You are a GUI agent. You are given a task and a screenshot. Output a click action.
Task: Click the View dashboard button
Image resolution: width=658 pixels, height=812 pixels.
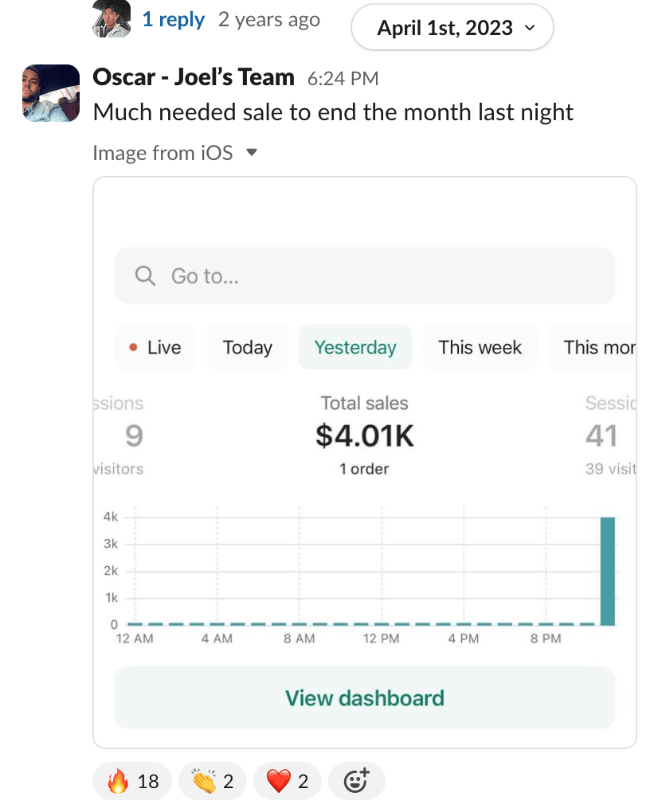pyautogui.click(x=365, y=698)
